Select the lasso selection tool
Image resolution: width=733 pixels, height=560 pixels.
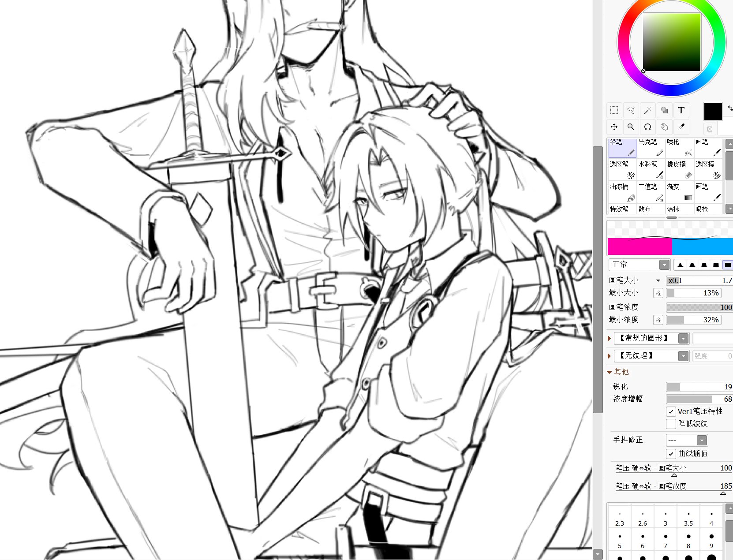(x=631, y=110)
